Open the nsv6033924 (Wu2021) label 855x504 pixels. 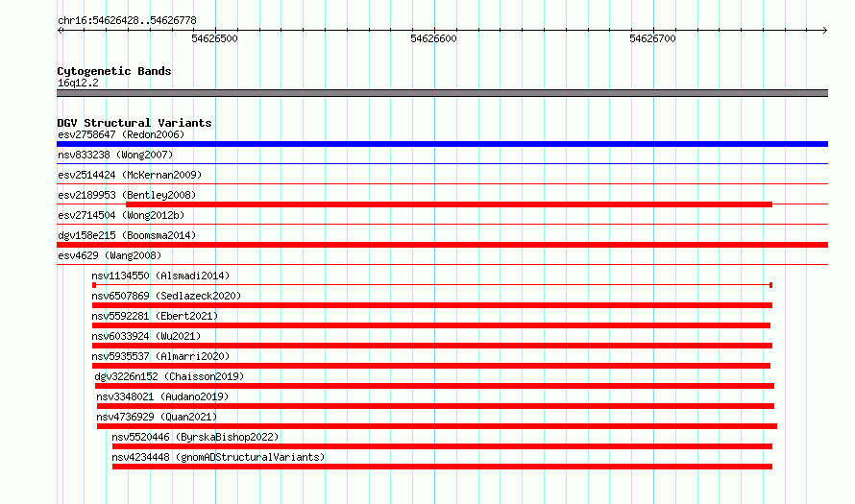146,336
